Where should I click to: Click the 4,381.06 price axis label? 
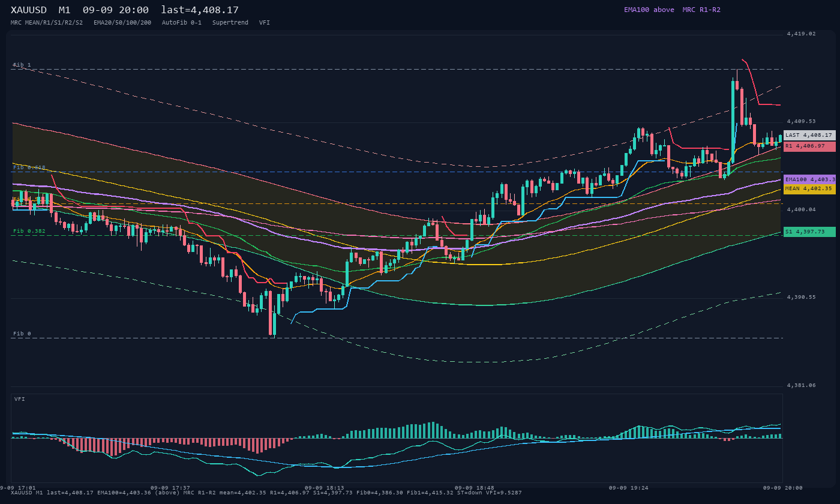pyautogui.click(x=801, y=385)
